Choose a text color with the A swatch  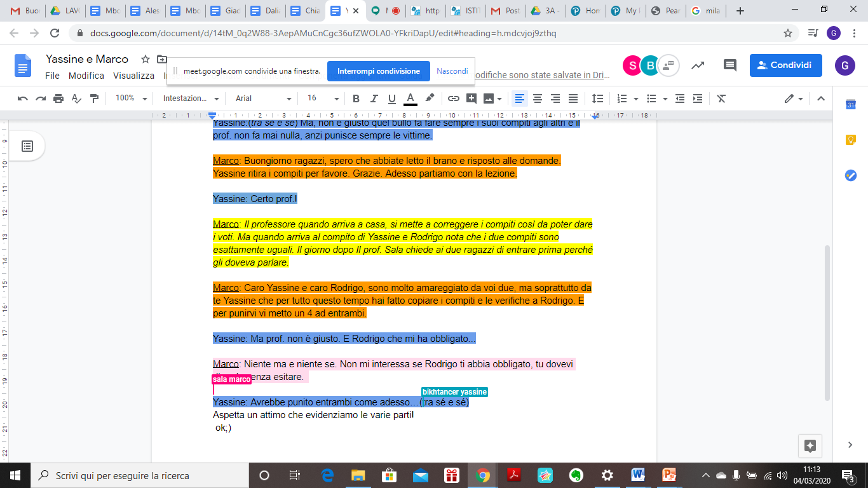[410, 98]
